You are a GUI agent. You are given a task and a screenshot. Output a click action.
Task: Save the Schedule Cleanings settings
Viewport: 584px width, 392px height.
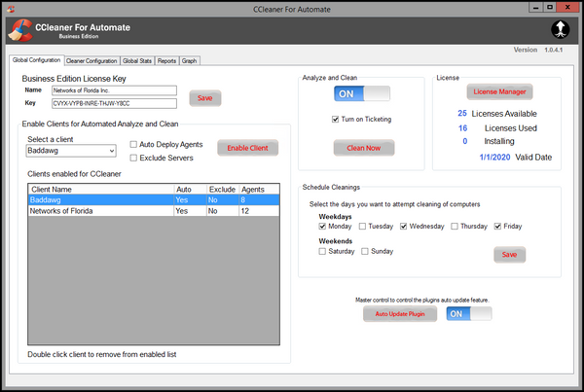pyautogui.click(x=509, y=255)
